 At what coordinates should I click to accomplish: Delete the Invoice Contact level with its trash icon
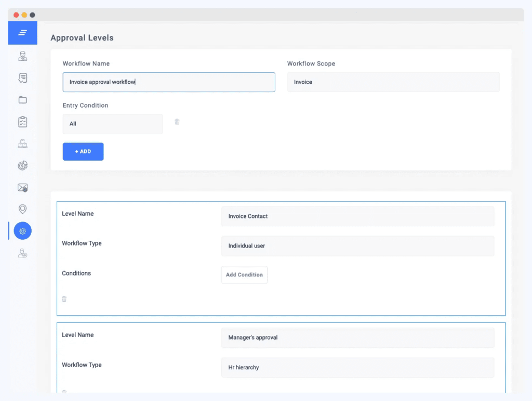point(64,299)
